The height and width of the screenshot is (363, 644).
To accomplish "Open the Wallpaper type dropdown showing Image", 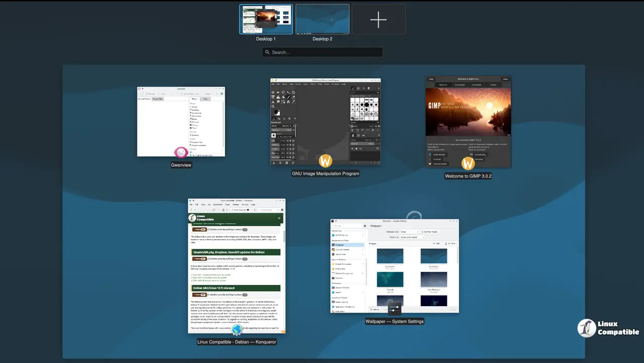I will (x=410, y=232).
